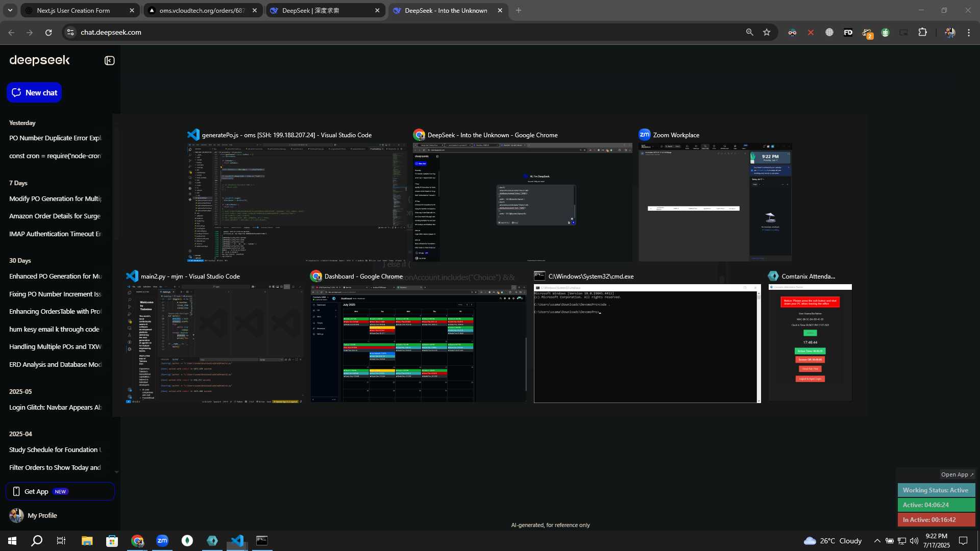The height and width of the screenshot is (551, 980).
Task: Open the volume control in system tray
Action: (914, 541)
